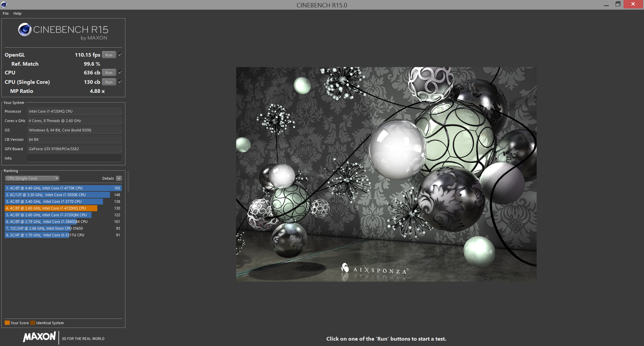Screen dimensions: 644x346
Task: Click the MAXON logo at bottom
Action: click(x=40, y=337)
